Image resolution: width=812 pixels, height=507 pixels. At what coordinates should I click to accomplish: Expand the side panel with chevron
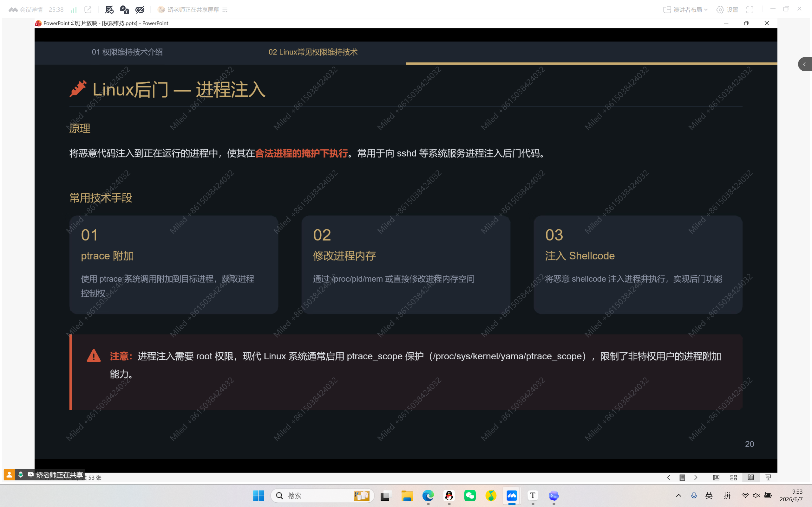pos(805,64)
